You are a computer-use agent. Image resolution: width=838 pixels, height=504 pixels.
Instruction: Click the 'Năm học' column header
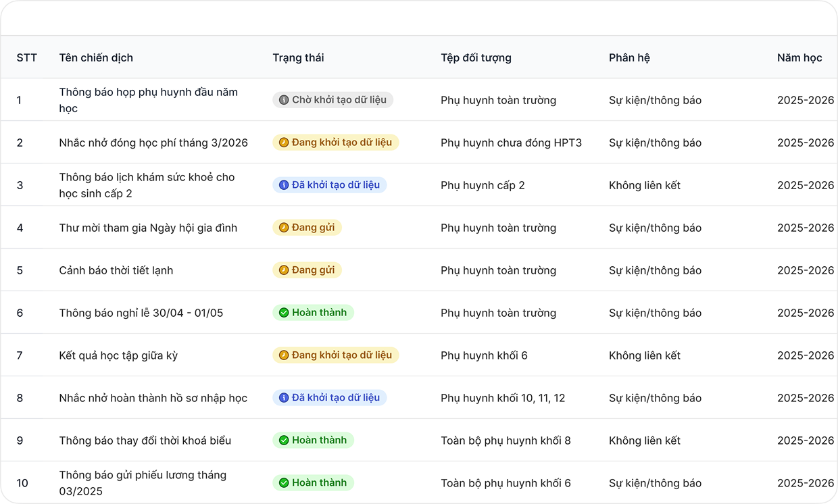click(x=799, y=57)
